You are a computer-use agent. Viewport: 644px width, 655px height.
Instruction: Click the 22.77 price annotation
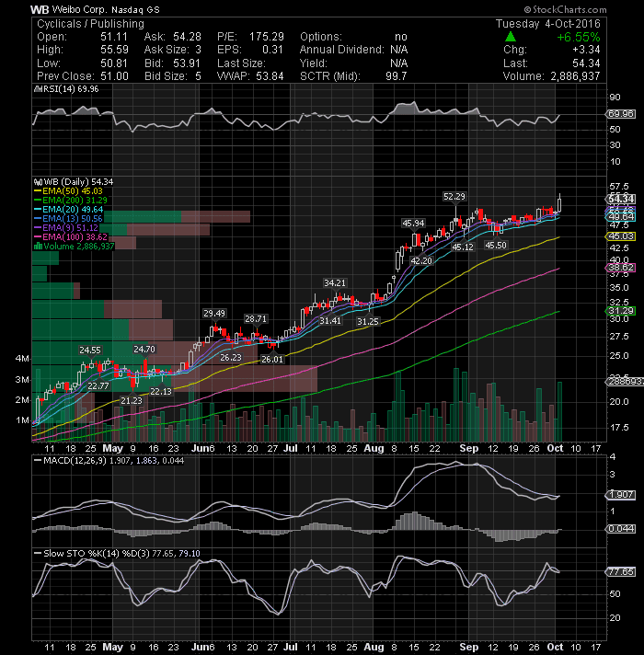point(98,386)
